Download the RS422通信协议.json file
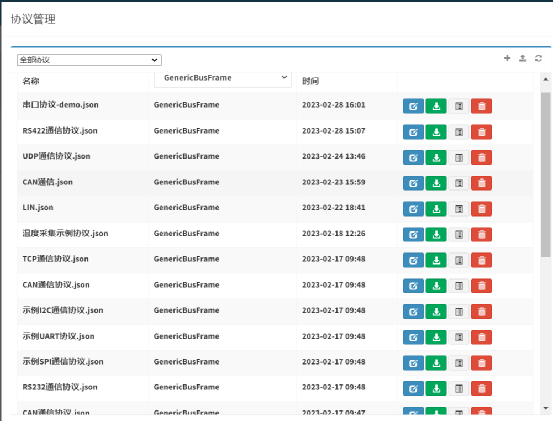The width and height of the screenshot is (553, 421). point(436,132)
